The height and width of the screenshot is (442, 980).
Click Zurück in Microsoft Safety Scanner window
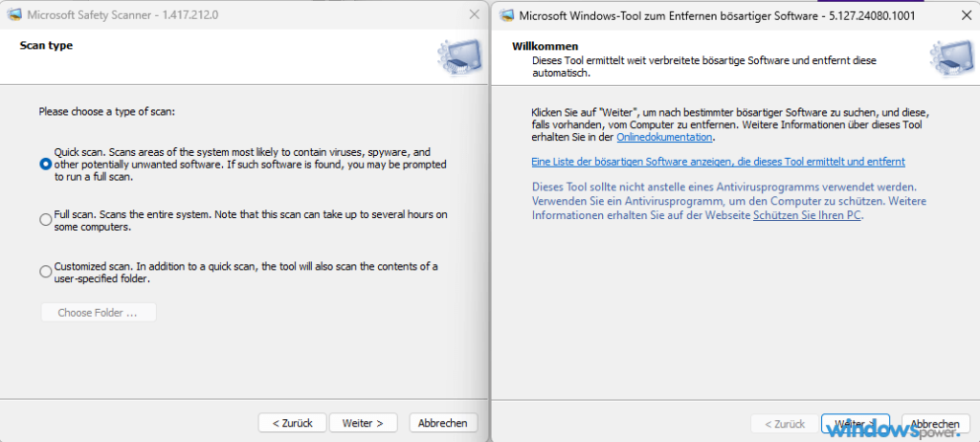(293, 423)
